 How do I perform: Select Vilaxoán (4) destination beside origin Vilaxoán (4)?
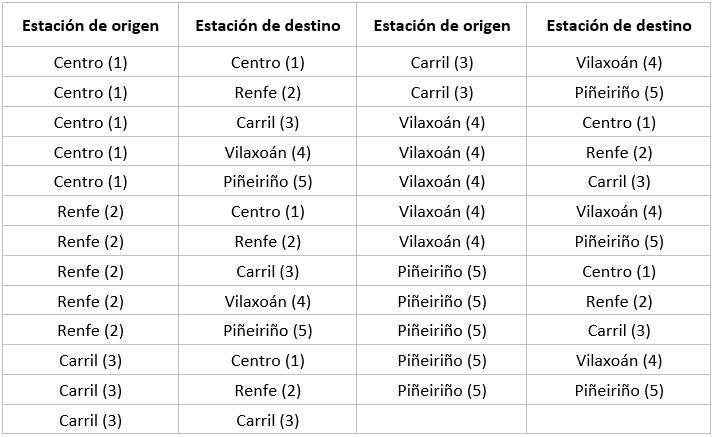tap(619, 212)
